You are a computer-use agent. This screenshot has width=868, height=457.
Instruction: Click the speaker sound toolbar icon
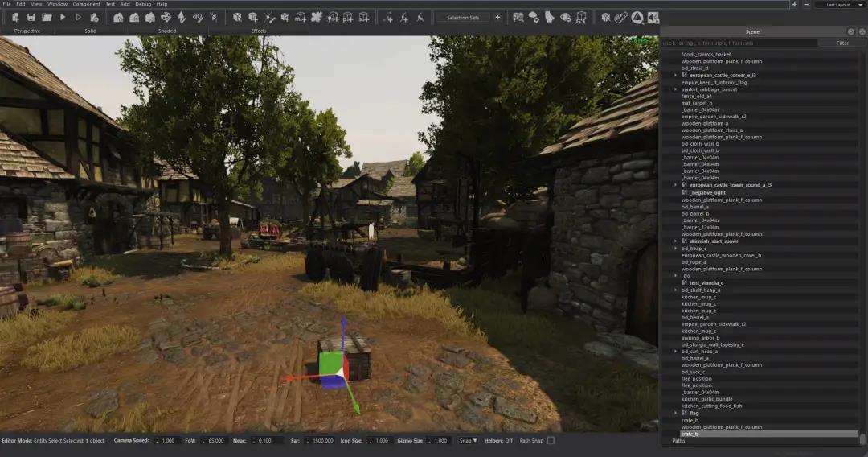pos(653,18)
